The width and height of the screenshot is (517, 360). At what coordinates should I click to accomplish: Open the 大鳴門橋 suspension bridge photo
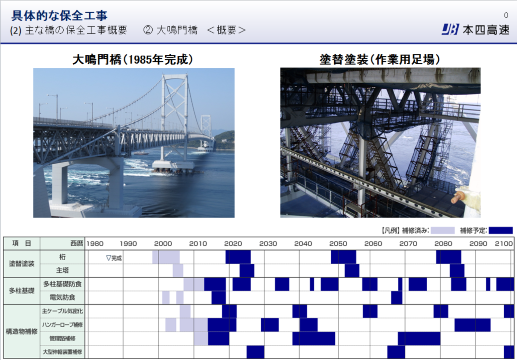[134, 143]
